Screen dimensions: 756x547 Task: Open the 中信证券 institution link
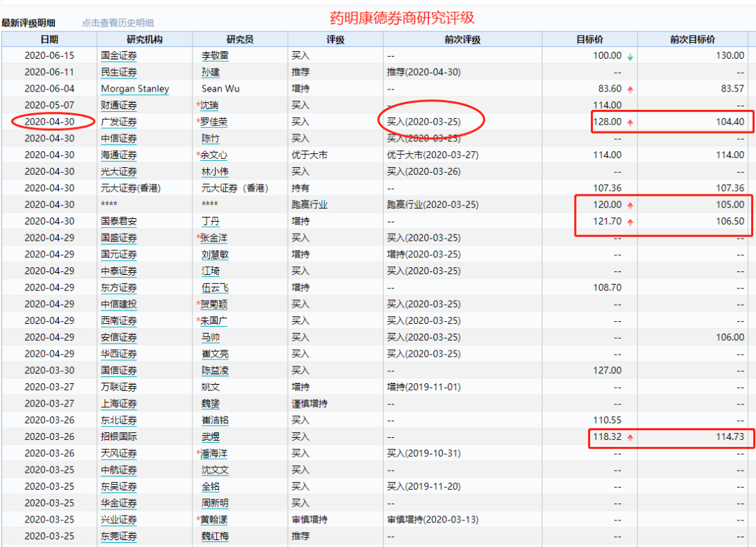pos(118,138)
